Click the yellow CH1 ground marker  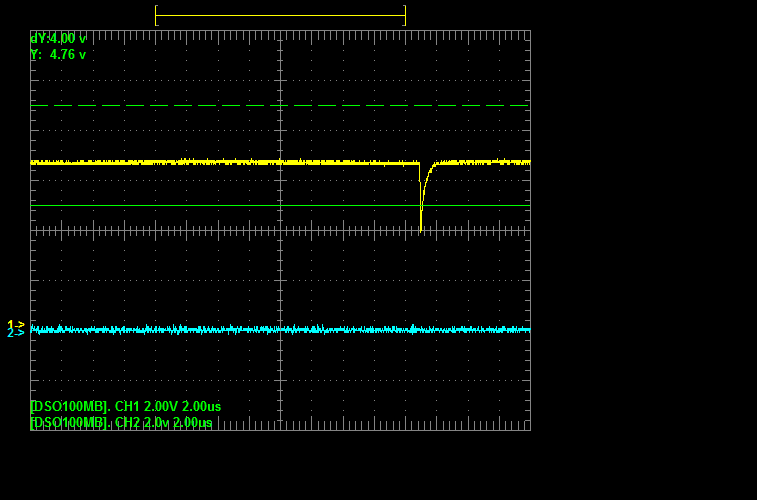point(15,324)
